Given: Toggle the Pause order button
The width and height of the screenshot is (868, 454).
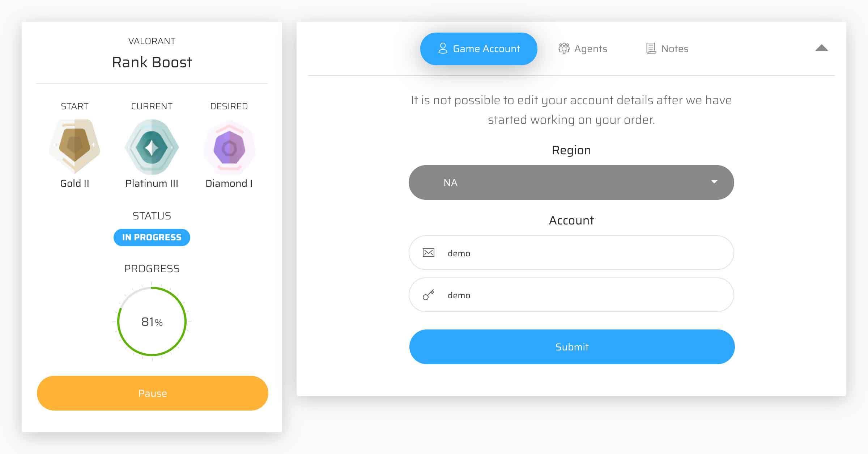Looking at the screenshot, I should click(x=152, y=393).
